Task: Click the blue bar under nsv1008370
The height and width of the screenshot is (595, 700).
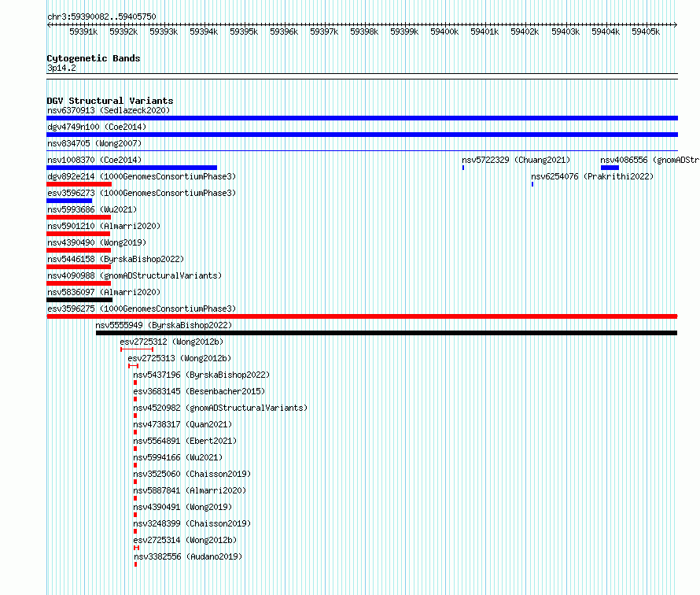Action: [x=131, y=168]
